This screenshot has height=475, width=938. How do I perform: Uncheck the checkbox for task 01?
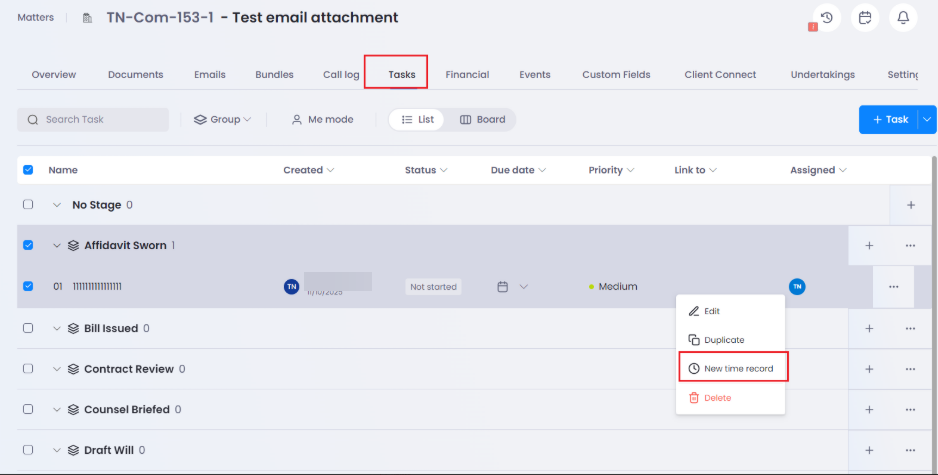click(28, 287)
